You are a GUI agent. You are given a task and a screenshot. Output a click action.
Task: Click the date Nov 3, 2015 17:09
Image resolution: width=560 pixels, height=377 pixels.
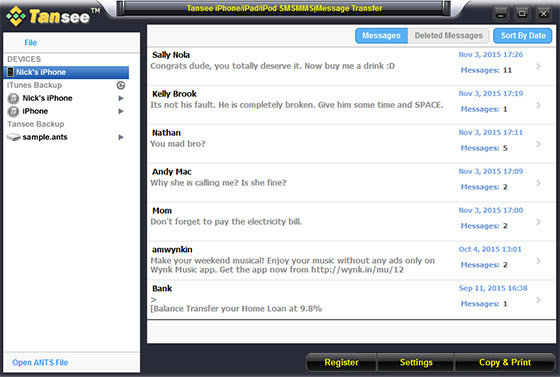[490, 171]
